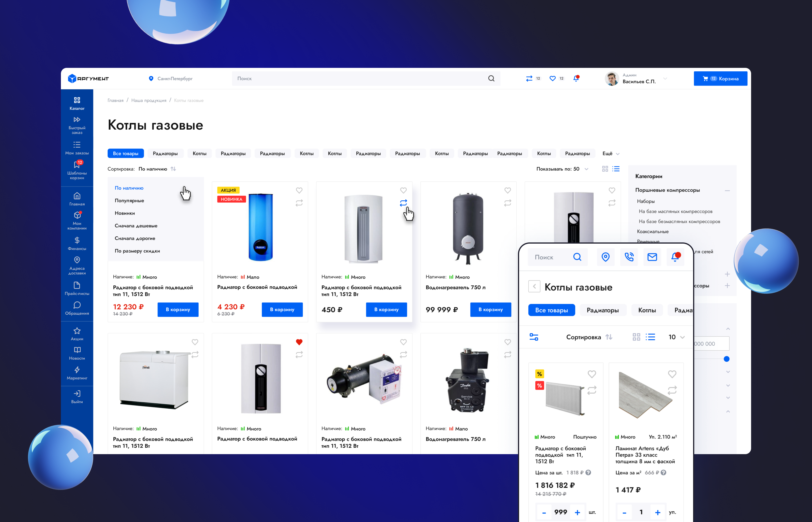Screen dimensions: 812x522
Task: Select the 'Все товары' tab on desktop
Action: coord(125,153)
